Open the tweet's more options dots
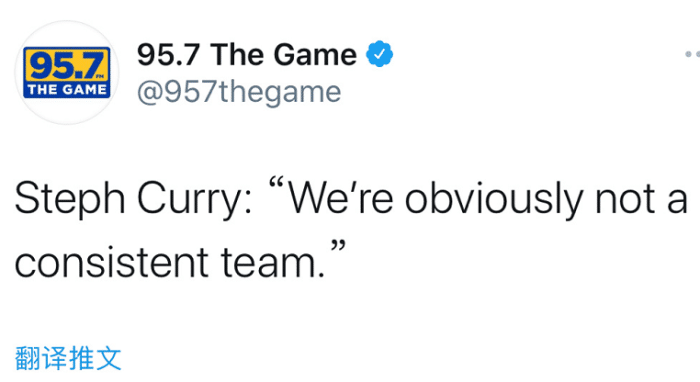Viewport: 700px width, 382px height. [x=692, y=54]
